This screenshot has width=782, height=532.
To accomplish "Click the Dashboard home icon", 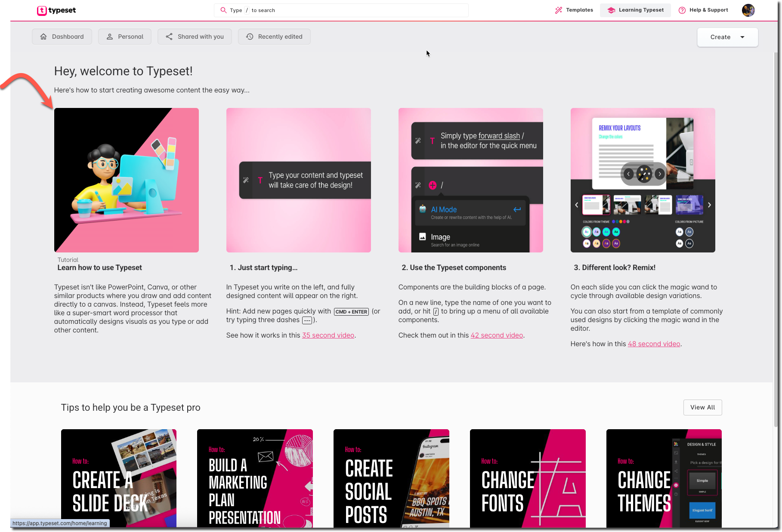I will click(43, 37).
